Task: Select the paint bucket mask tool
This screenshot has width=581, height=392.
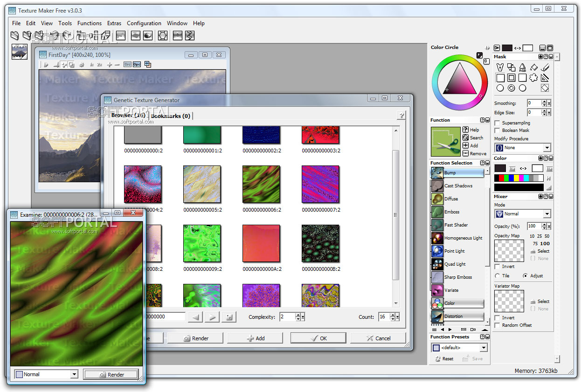Action: click(533, 67)
